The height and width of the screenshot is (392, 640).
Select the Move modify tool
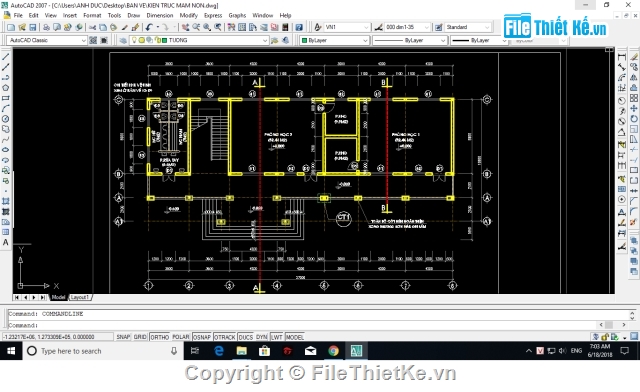coord(634,108)
